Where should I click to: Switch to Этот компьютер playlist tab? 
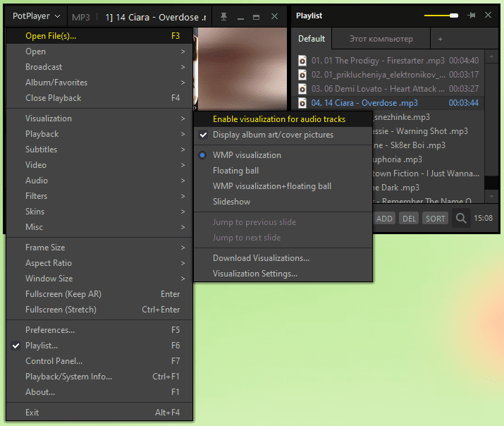381,39
